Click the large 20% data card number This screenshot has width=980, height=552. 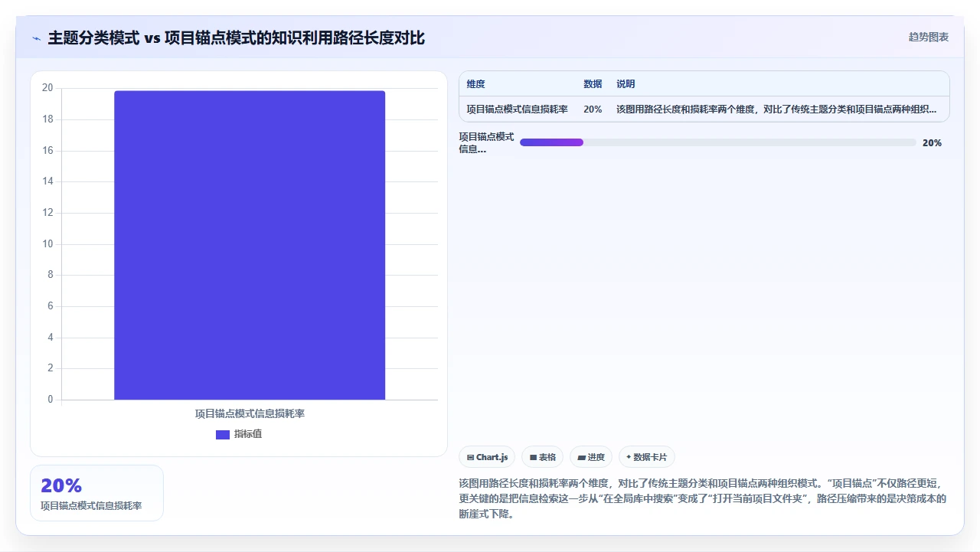(x=61, y=485)
